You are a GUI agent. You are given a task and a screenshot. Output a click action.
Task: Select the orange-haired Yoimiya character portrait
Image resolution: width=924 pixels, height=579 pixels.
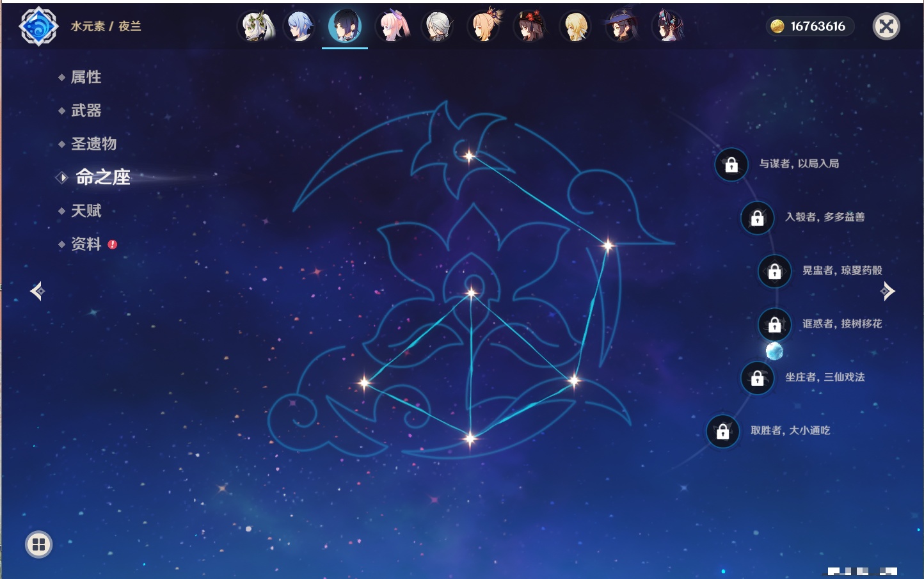pyautogui.click(x=484, y=26)
